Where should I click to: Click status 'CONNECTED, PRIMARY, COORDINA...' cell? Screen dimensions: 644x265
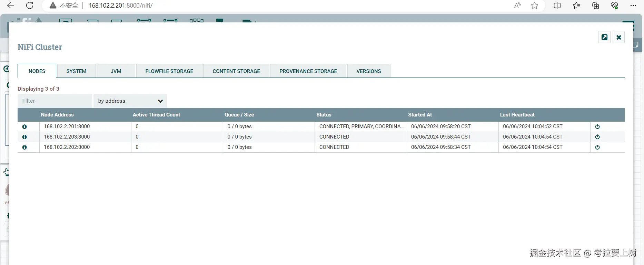tap(361, 126)
